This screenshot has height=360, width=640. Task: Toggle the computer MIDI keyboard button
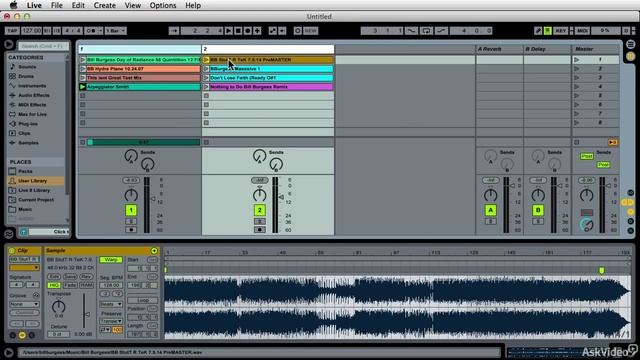pyautogui.click(x=548, y=31)
